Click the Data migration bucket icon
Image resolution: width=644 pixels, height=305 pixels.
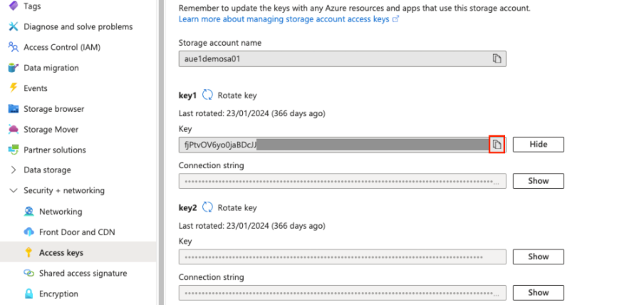(14, 68)
